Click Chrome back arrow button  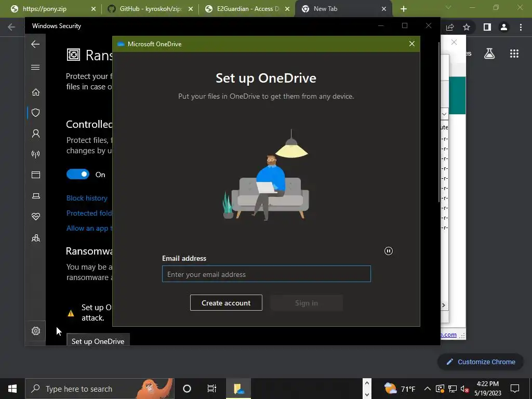(x=11, y=27)
